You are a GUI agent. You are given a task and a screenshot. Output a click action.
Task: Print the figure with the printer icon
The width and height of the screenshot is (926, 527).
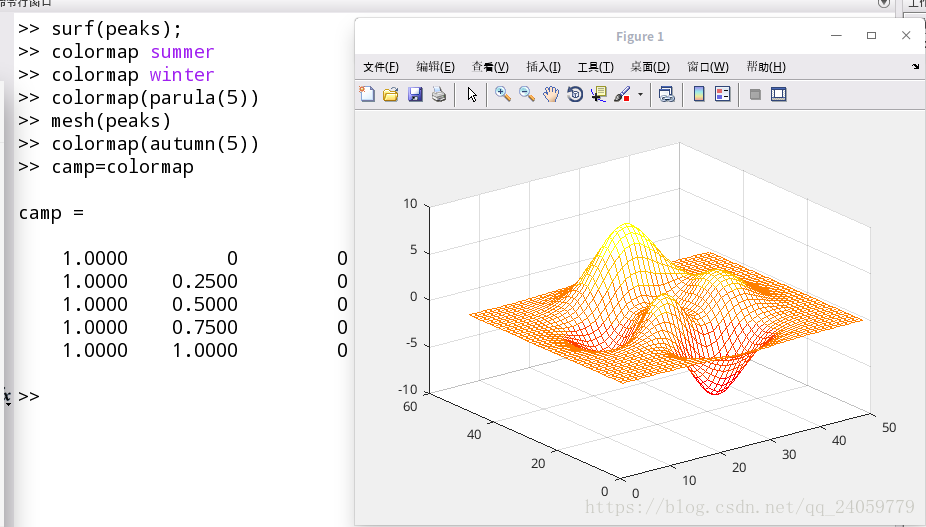click(x=439, y=95)
